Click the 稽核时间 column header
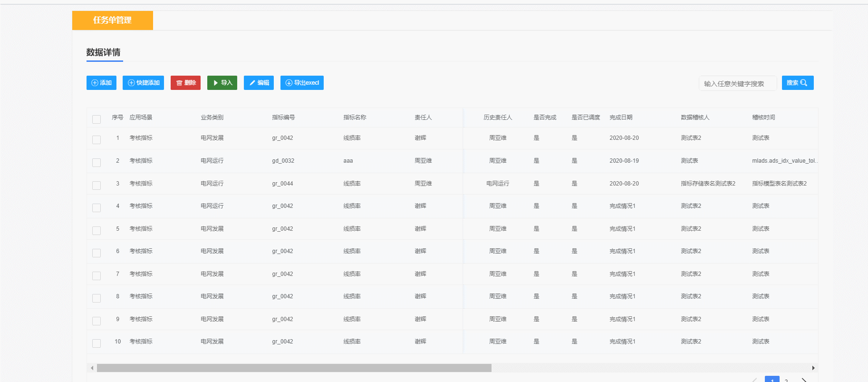The height and width of the screenshot is (382, 868). click(763, 118)
